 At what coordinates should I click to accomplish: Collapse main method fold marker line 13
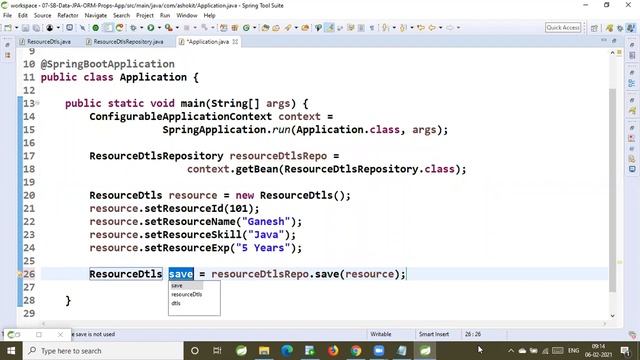pyautogui.click(x=38, y=103)
